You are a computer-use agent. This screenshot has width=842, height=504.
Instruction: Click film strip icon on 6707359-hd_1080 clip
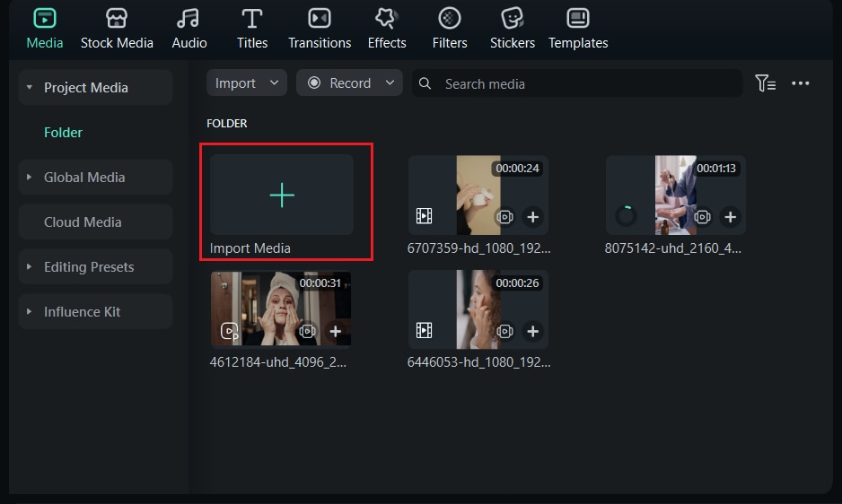coord(424,216)
